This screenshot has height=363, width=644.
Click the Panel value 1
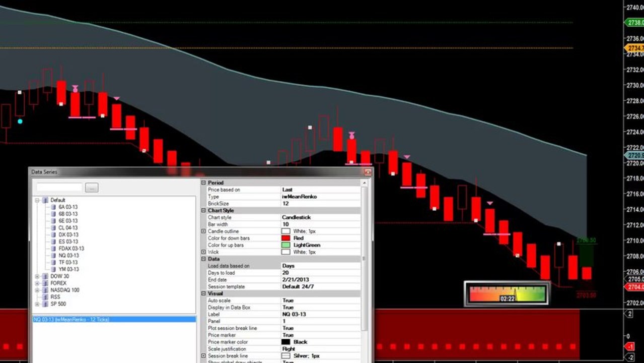pyautogui.click(x=320, y=321)
